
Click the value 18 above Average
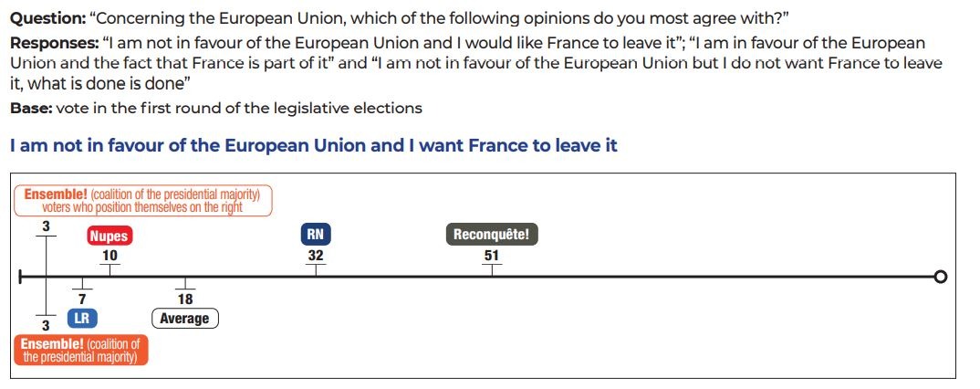coord(185,299)
